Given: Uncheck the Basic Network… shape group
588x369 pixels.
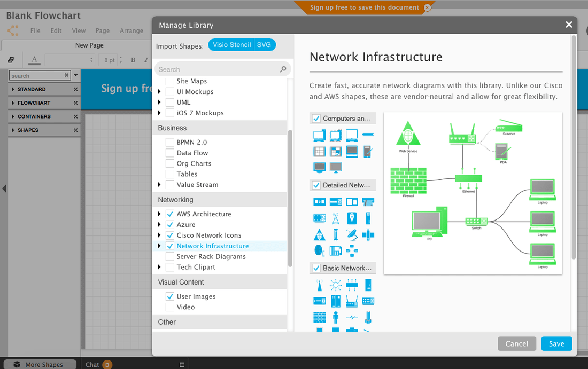Looking at the screenshot, I should pos(316,268).
